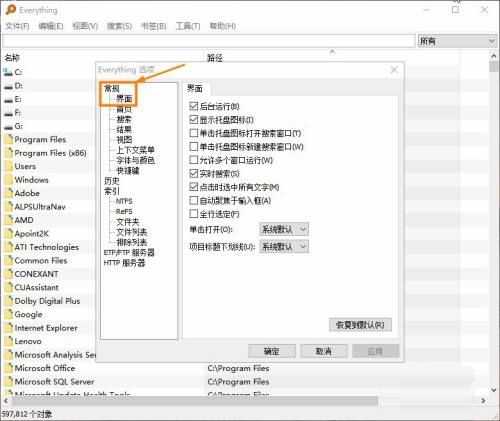This screenshot has height=421, width=500.
Task: Open the 工具(T) menu
Action: click(x=188, y=26)
